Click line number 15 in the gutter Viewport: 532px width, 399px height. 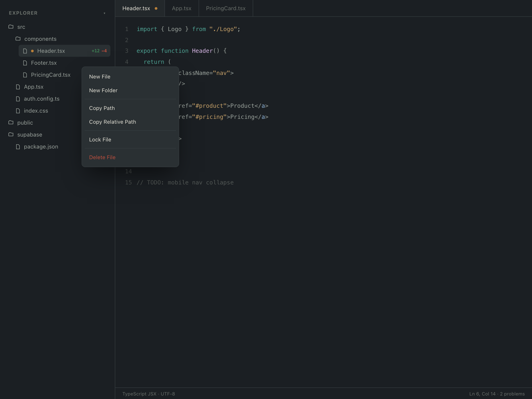tap(128, 183)
